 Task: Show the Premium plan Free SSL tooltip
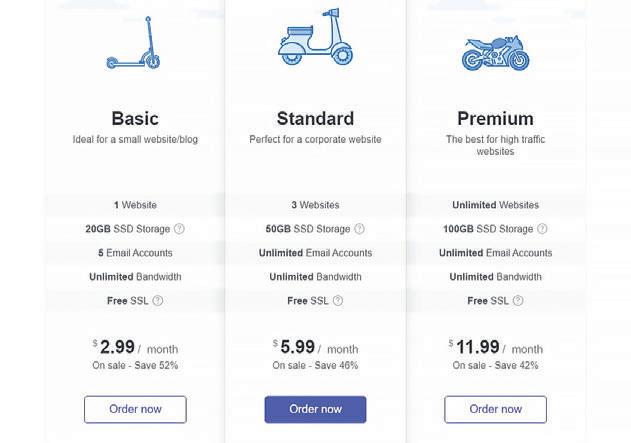(x=518, y=301)
